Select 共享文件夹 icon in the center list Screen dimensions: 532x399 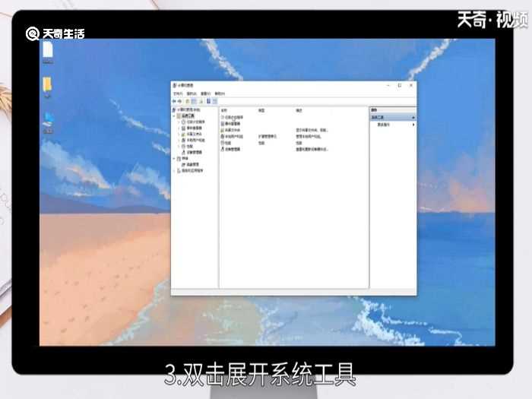tap(223, 130)
